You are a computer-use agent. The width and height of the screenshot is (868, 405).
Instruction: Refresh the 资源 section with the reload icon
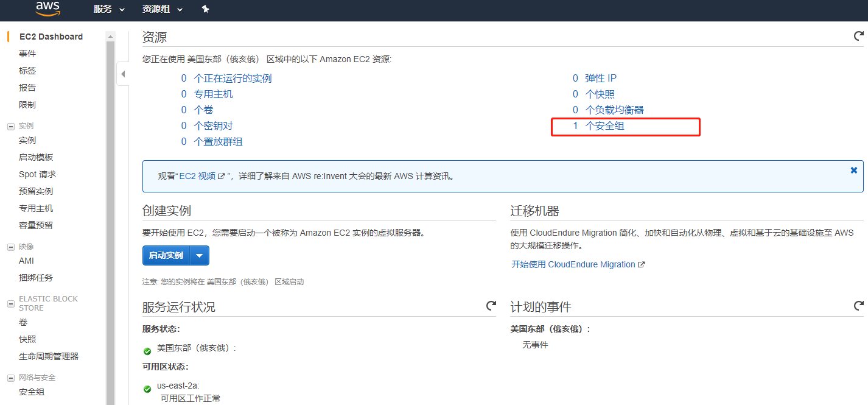[858, 37]
